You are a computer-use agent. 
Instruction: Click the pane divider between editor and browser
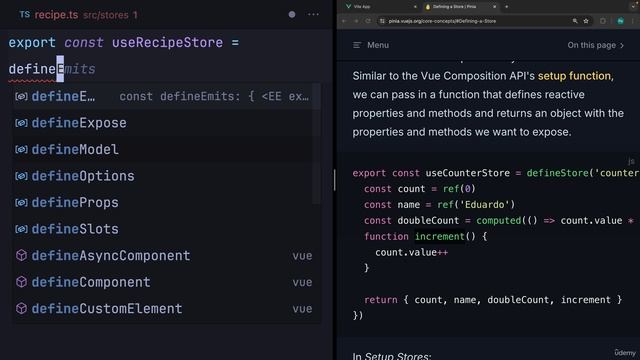(x=335, y=180)
